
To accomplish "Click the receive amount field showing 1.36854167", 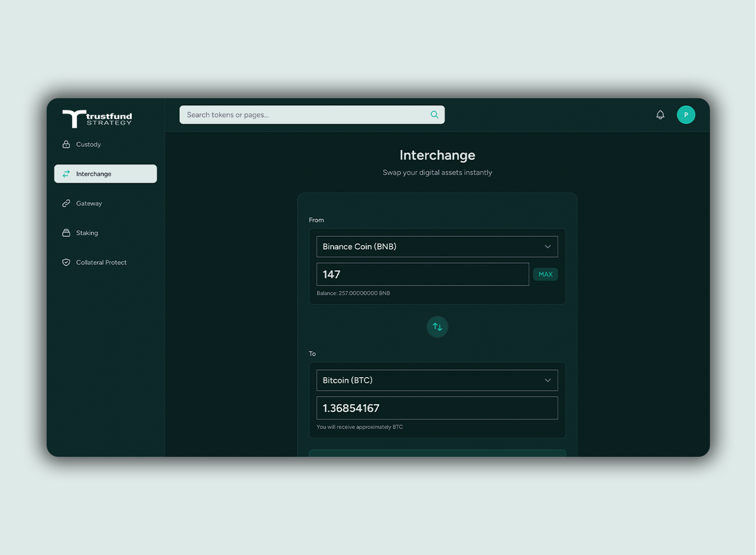I will pyautogui.click(x=437, y=408).
